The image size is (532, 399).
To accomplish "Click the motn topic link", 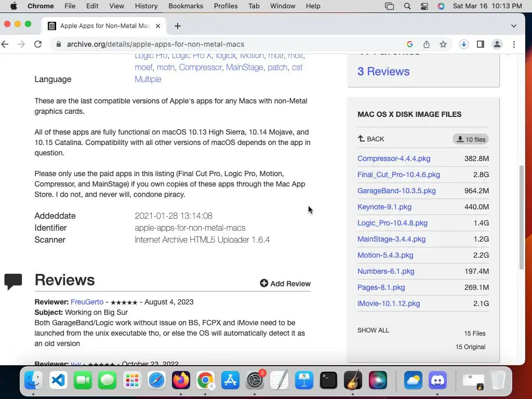I will [166, 67].
